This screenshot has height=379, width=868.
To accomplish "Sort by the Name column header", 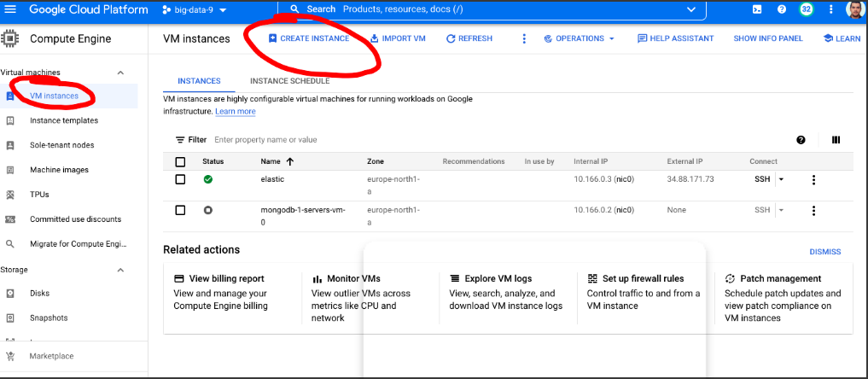I will coord(277,161).
